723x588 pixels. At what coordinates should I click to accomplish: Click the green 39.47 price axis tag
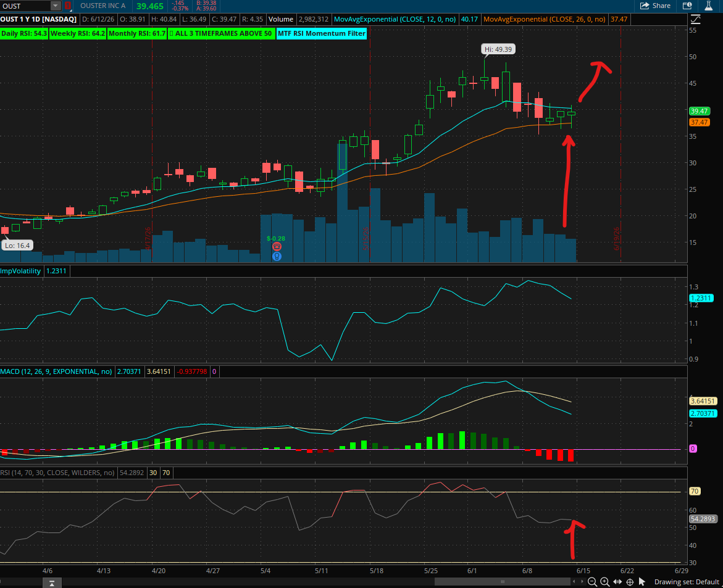(x=699, y=111)
